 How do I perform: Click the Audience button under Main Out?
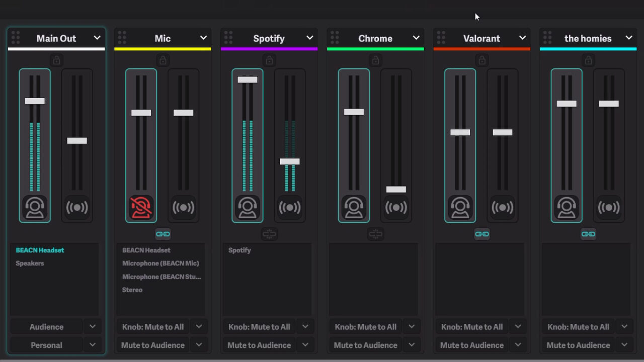tap(46, 327)
